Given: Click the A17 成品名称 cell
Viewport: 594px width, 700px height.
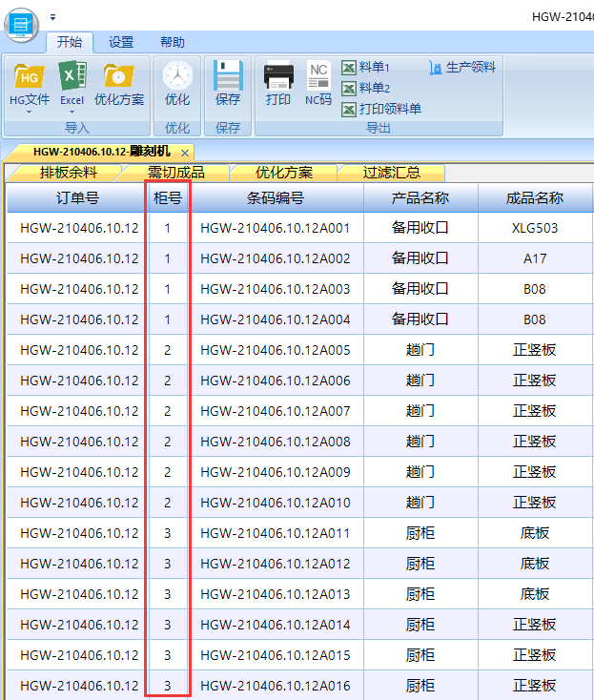Looking at the screenshot, I should 535,258.
